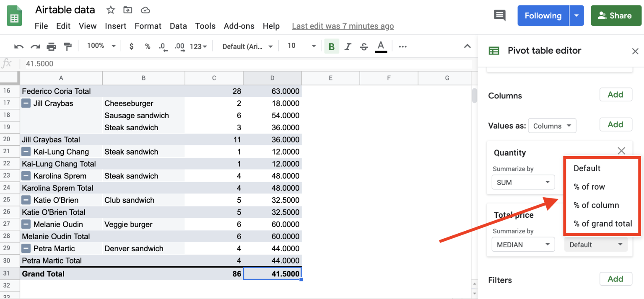Open the text color picker
This screenshot has width=644, height=299.
click(x=380, y=46)
